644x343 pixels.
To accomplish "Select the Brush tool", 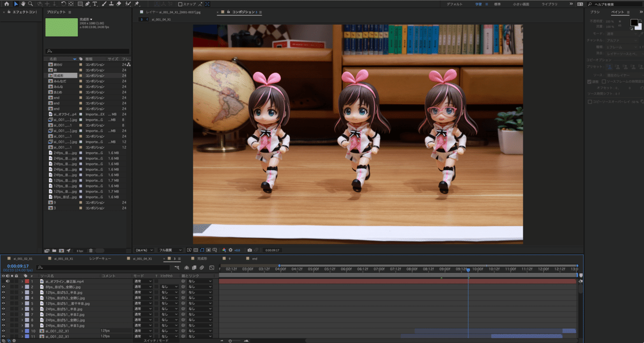I will [x=105, y=4].
